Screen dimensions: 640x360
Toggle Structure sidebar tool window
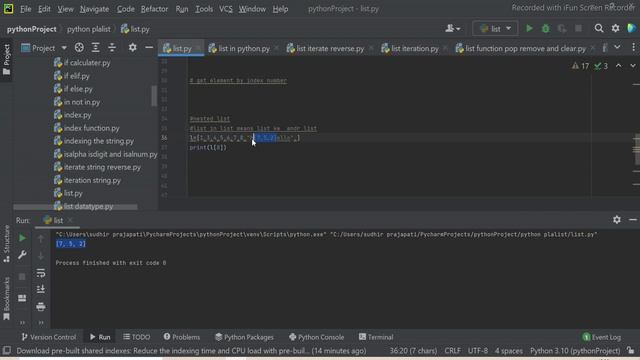(x=7, y=244)
